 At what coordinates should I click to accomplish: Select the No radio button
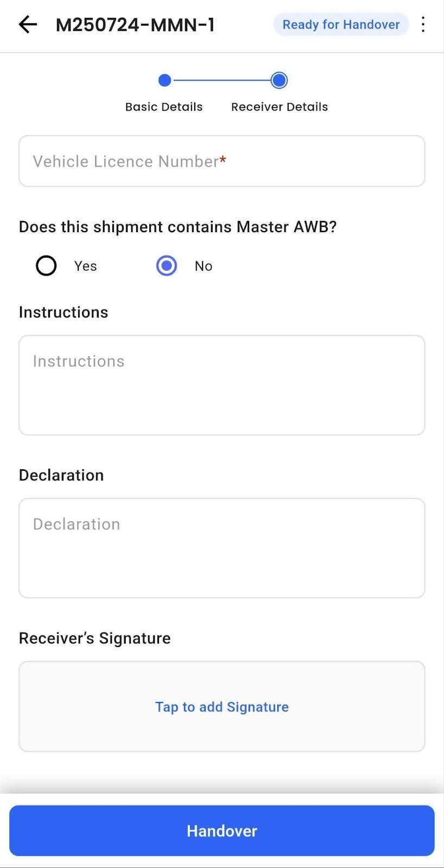pyautogui.click(x=167, y=266)
